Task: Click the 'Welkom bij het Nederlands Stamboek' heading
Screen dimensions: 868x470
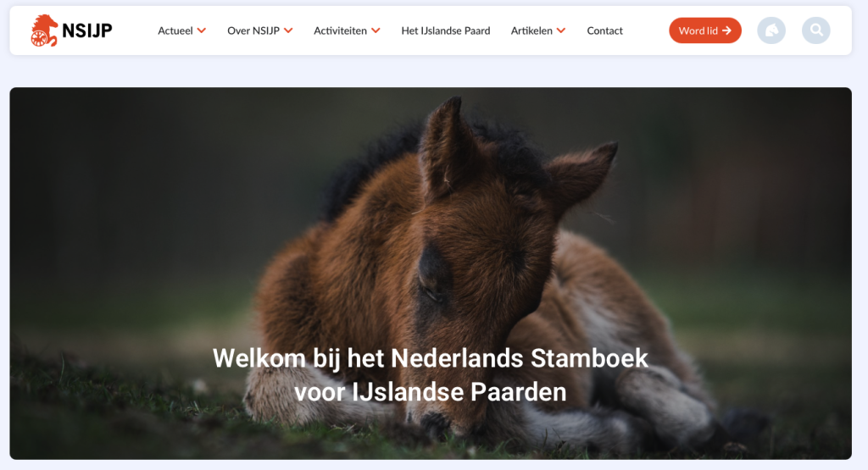Action: pyautogui.click(x=430, y=358)
